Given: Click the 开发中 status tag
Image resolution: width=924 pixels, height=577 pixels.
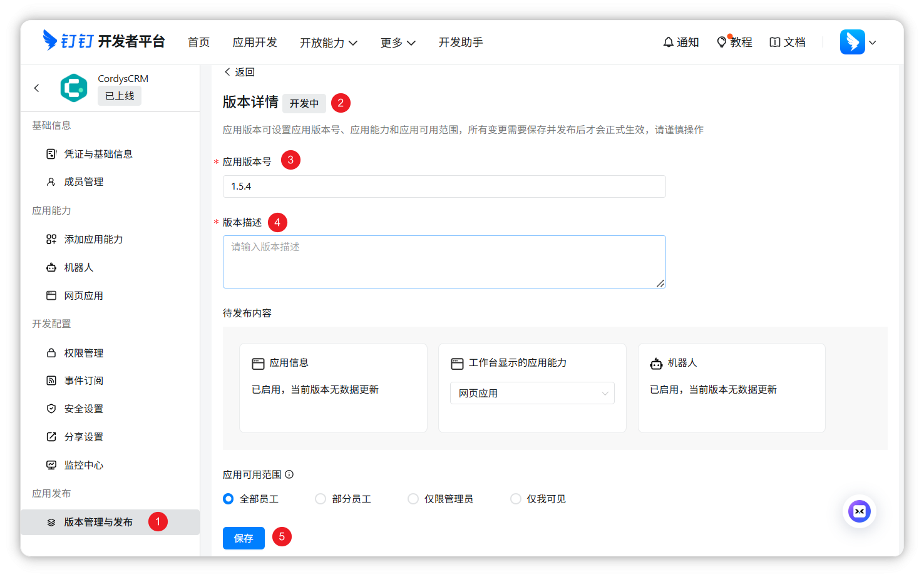Looking at the screenshot, I should (x=304, y=103).
